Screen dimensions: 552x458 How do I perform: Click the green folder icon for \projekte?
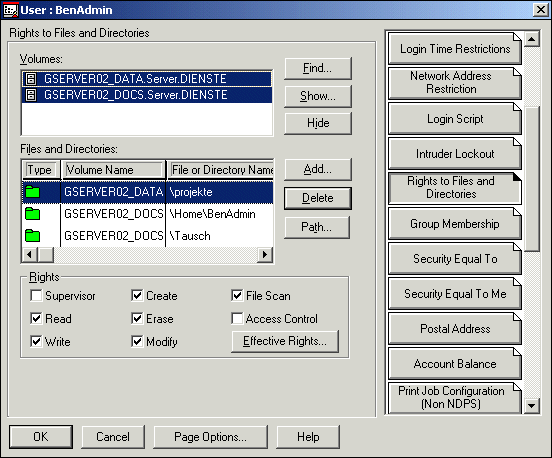33,192
